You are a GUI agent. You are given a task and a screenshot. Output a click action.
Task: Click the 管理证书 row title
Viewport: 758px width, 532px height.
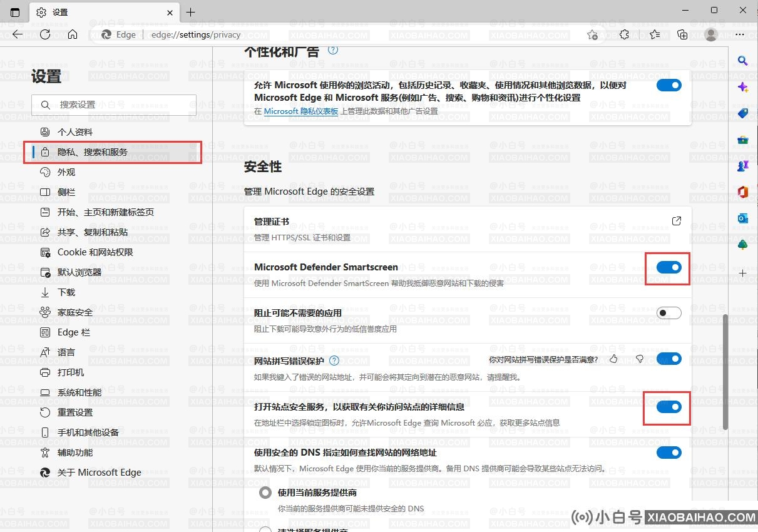(x=272, y=222)
